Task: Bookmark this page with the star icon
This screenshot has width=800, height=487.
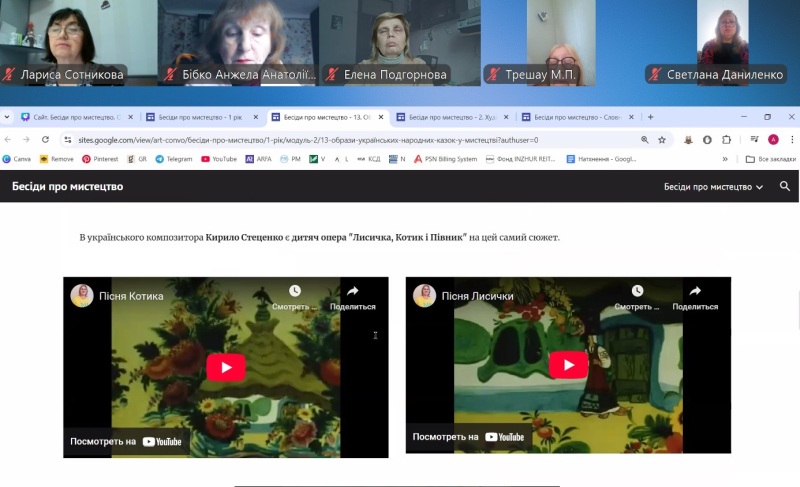Action: pos(662,140)
